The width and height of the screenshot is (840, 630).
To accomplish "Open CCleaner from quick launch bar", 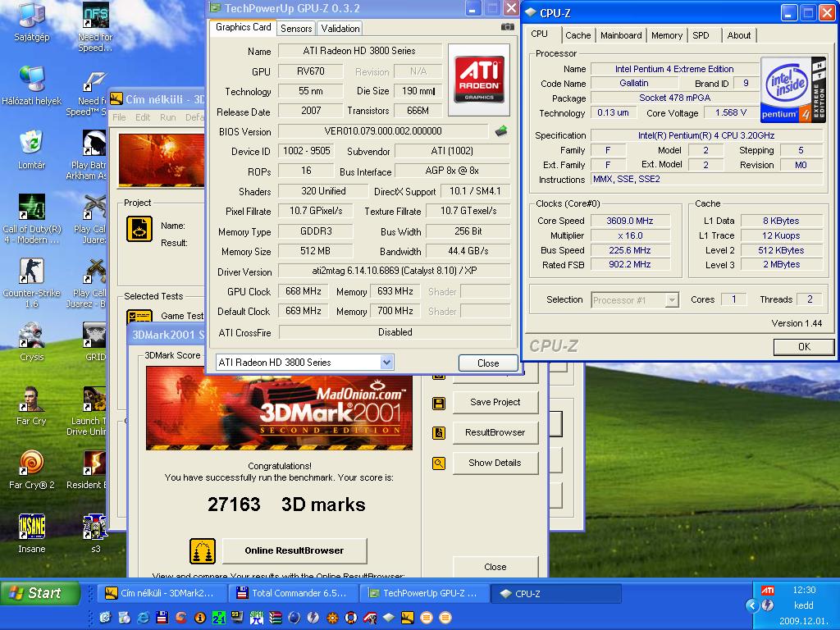I will 180,618.
